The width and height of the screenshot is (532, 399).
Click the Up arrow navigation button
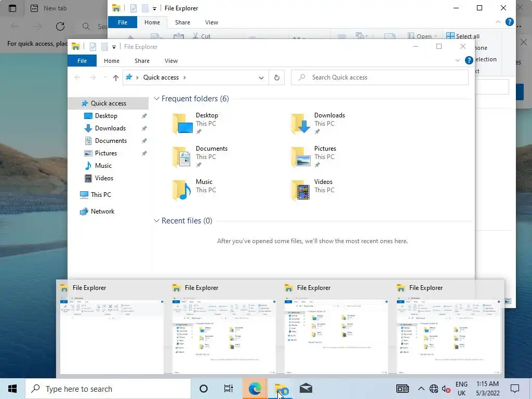pos(116,78)
